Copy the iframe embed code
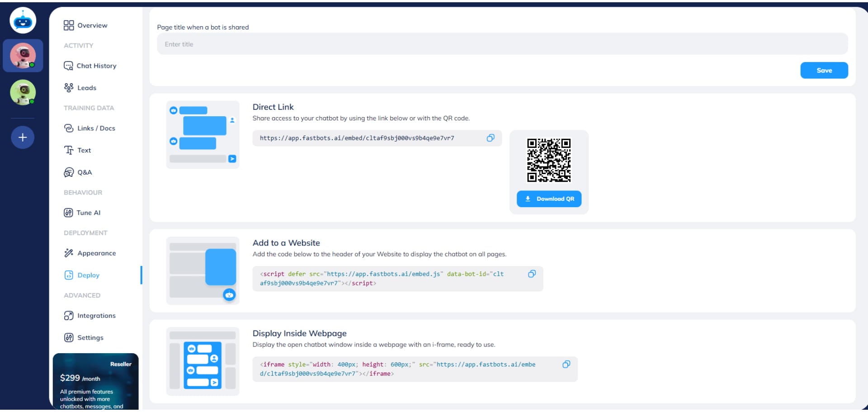The height and width of the screenshot is (412, 868). pos(566,364)
